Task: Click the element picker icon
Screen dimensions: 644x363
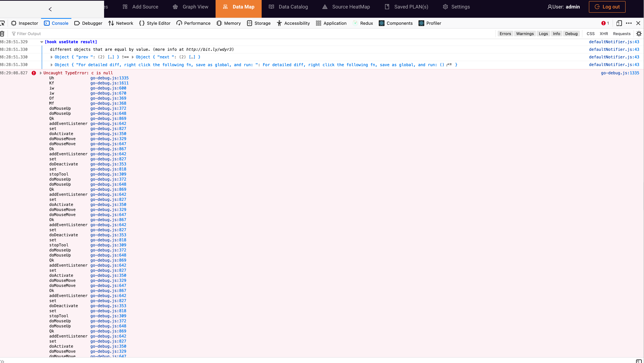Action: pos(3,23)
